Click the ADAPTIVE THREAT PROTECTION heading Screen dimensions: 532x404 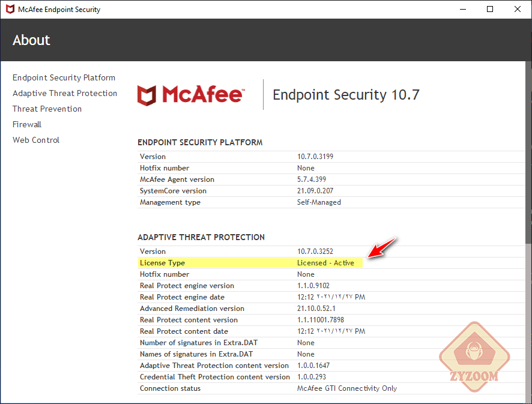(201, 238)
